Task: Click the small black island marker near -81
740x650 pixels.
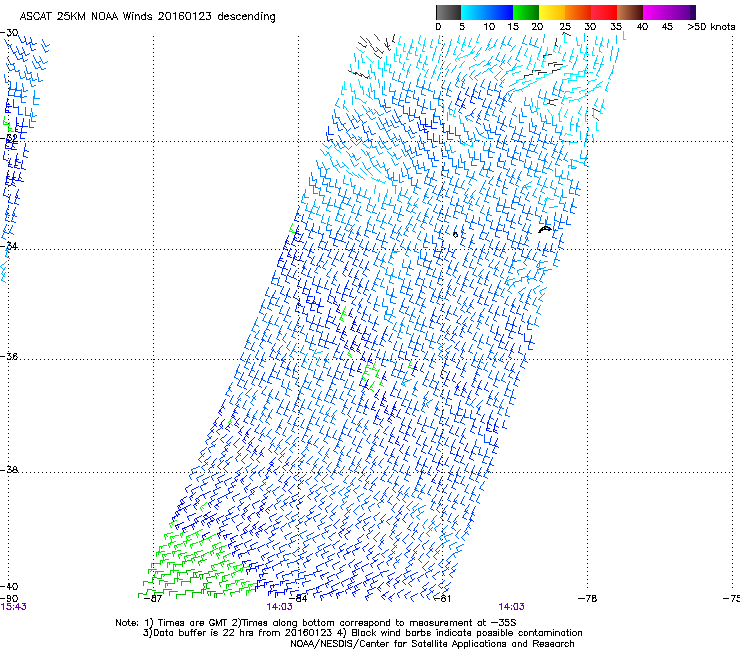Action: (x=455, y=235)
